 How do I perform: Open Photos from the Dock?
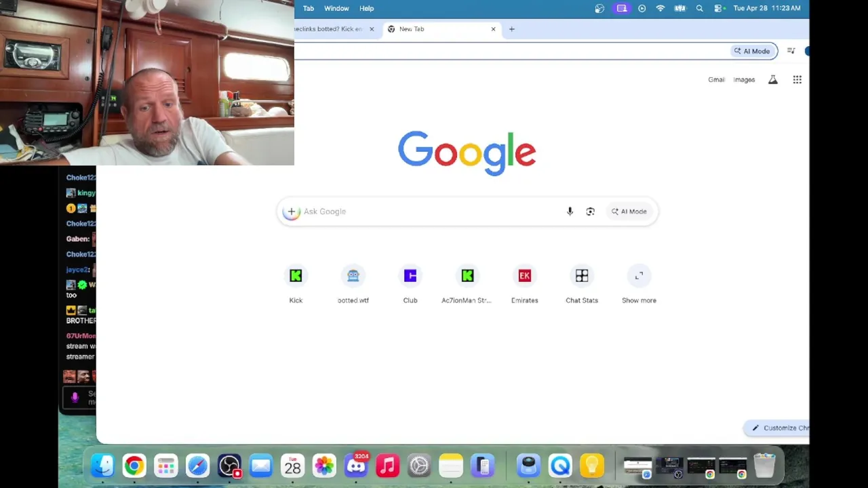[324, 466]
